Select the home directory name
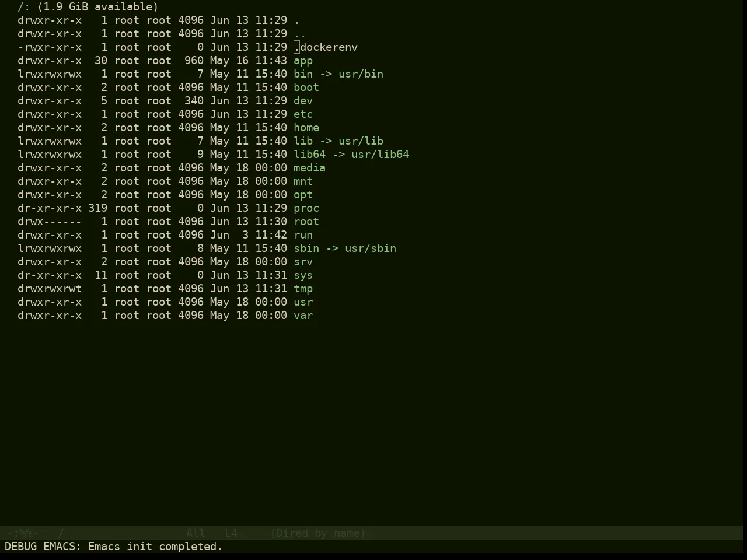This screenshot has width=747, height=560. click(x=306, y=128)
